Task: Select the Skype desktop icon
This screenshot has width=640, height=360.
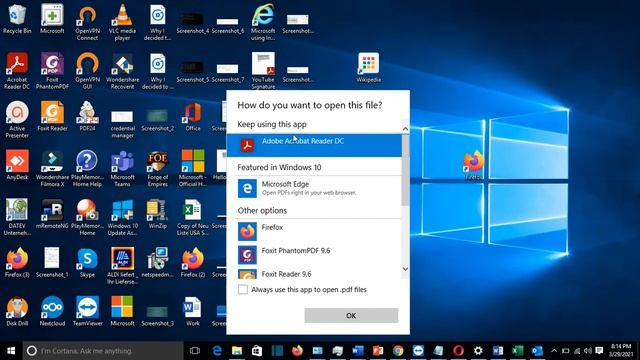Action: coord(87,262)
